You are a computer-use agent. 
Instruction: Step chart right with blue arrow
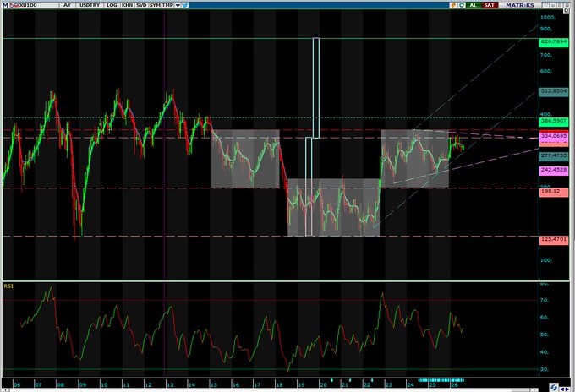pyautogui.click(x=567, y=389)
